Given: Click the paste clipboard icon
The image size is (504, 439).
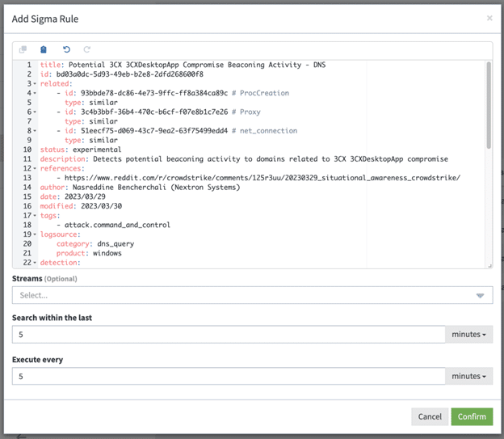Looking at the screenshot, I should [44, 50].
